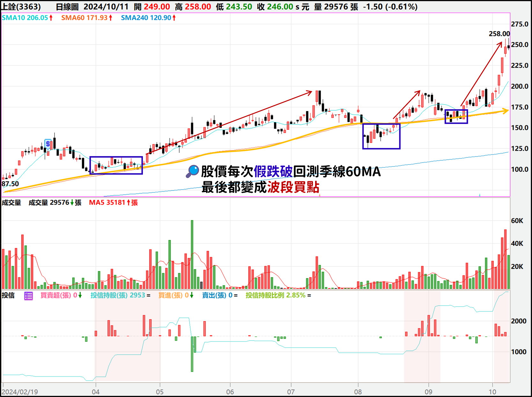Click the 成交量 panel title
This screenshot has width=532, height=397.
[x=11, y=203]
